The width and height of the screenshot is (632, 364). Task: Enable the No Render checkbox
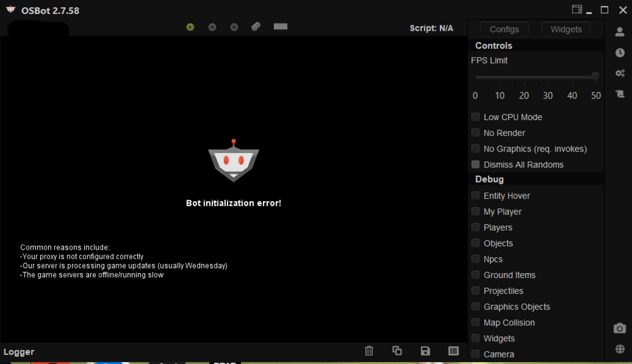(x=476, y=133)
